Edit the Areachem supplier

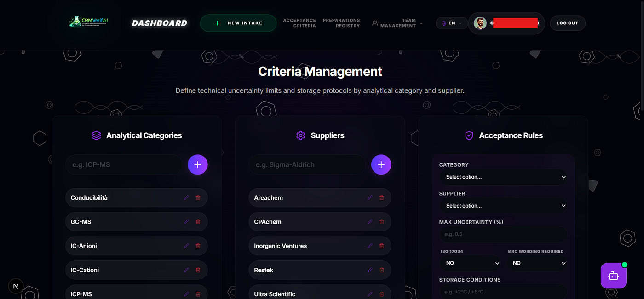(x=370, y=197)
